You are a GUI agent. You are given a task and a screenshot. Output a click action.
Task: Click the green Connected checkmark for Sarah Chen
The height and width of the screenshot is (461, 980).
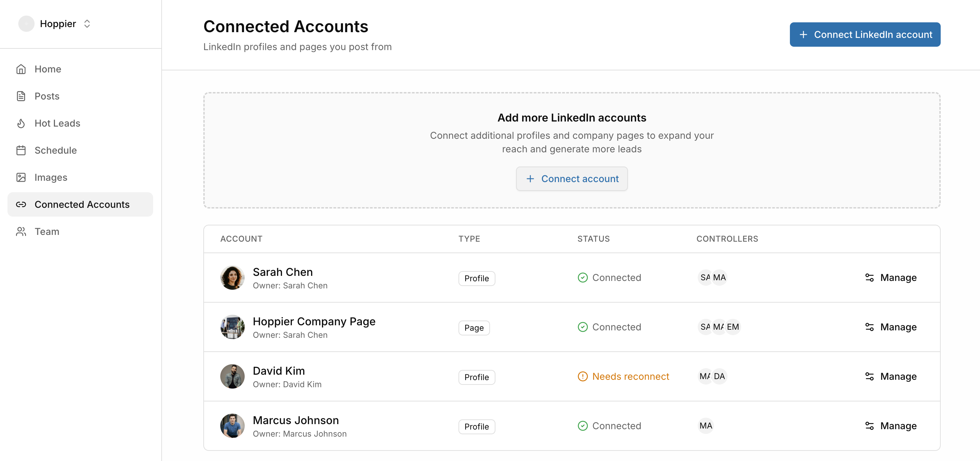point(583,278)
